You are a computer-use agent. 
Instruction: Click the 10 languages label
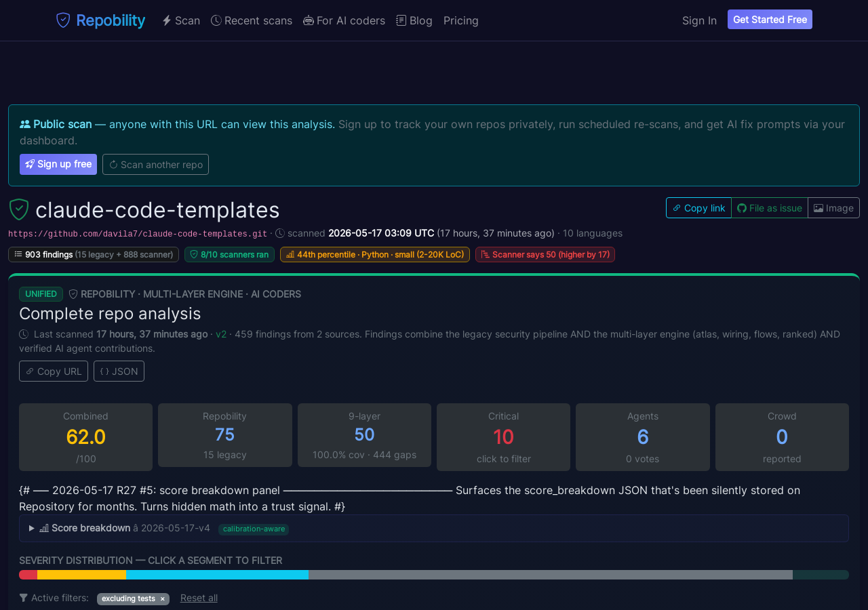(x=593, y=233)
